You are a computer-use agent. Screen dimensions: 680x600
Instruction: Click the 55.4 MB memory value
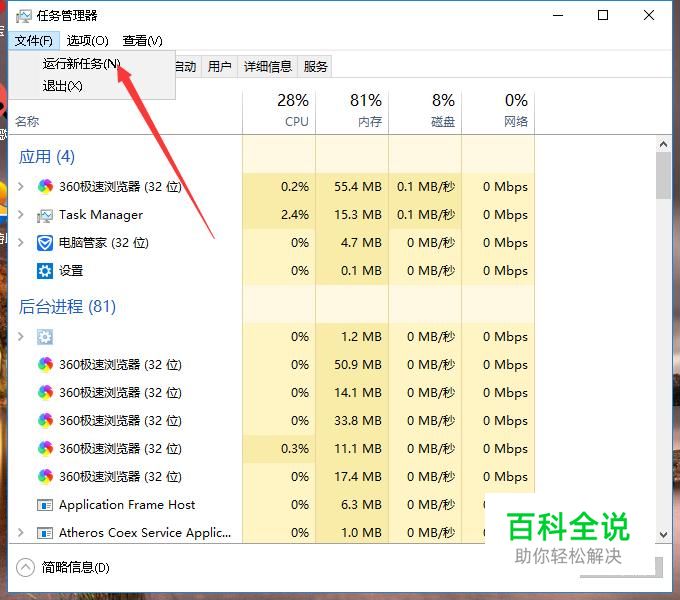pos(358,187)
